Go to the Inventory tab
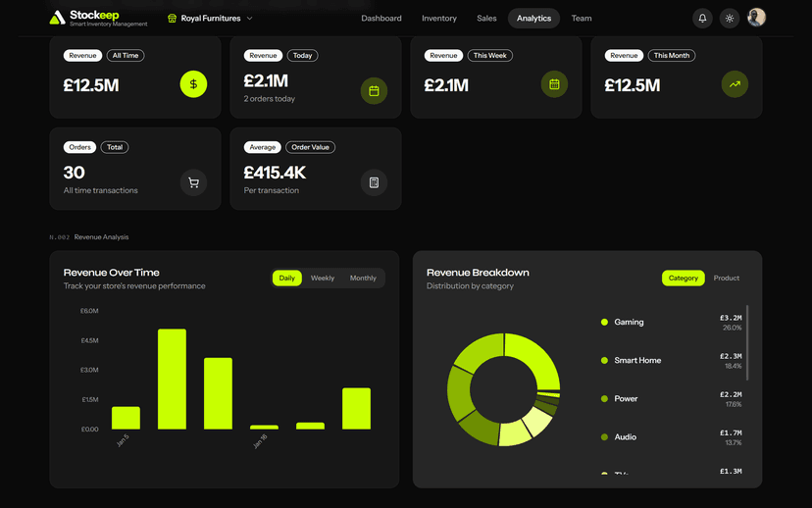Image resolution: width=812 pixels, height=508 pixels. (438, 19)
